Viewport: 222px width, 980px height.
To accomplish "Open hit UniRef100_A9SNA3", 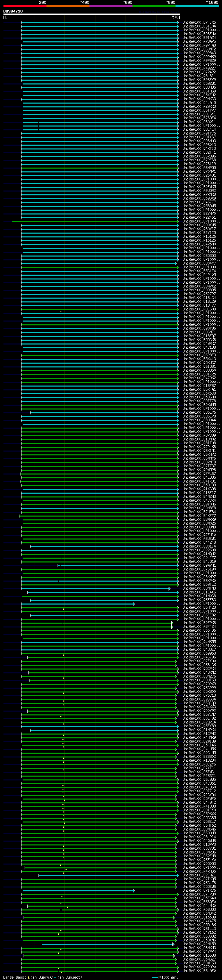I will 199,141.
